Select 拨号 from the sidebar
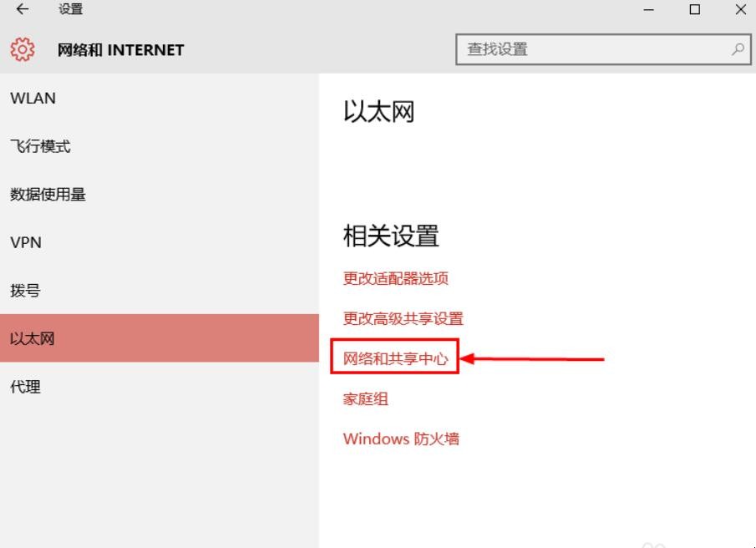This screenshot has width=756, height=548. coord(24,290)
